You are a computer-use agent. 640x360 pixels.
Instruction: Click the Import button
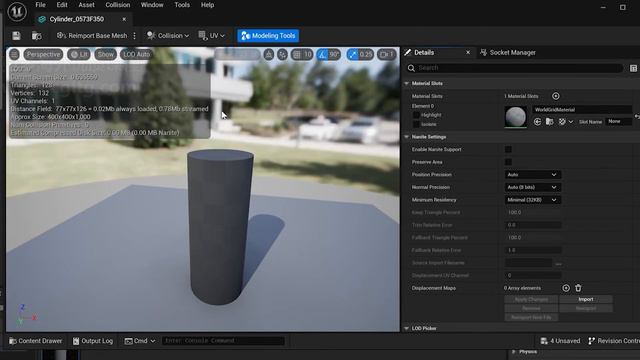coord(586,299)
